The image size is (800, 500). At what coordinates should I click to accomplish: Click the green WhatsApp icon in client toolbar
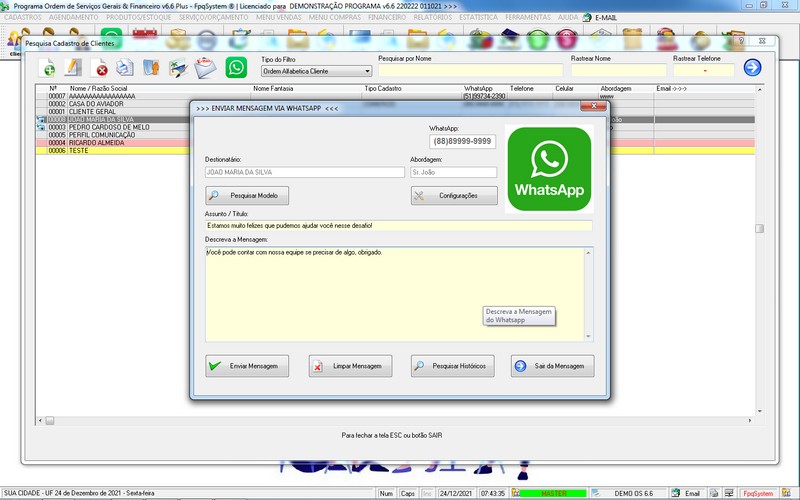coord(236,67)
